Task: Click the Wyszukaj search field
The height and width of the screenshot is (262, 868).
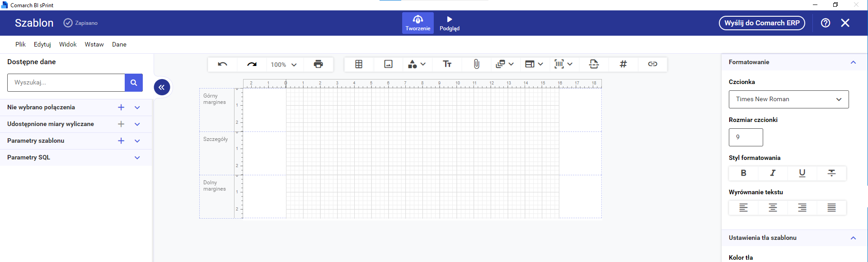Action: pos(66,83)
